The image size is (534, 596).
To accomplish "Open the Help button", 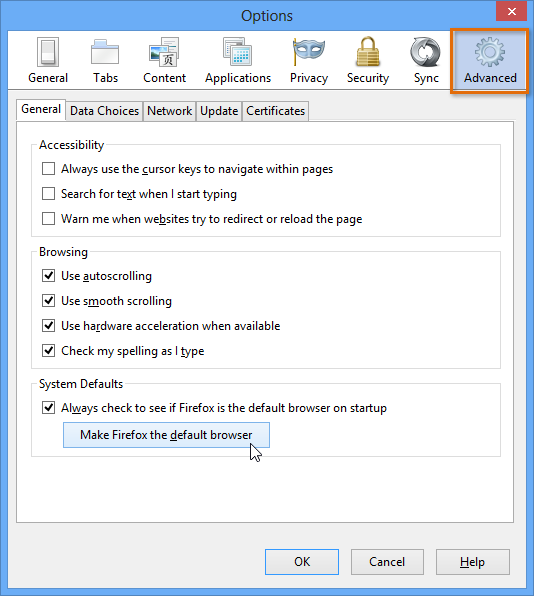I will 472,562.
